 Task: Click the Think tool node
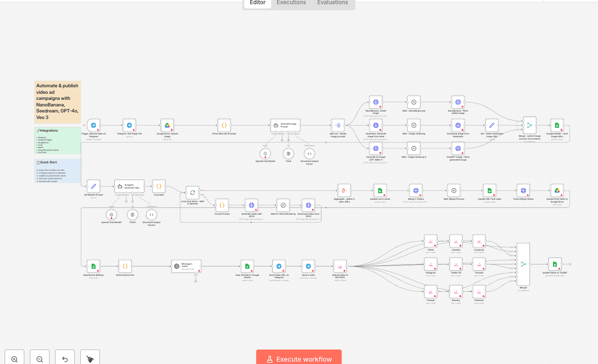[x=288, y=154]
